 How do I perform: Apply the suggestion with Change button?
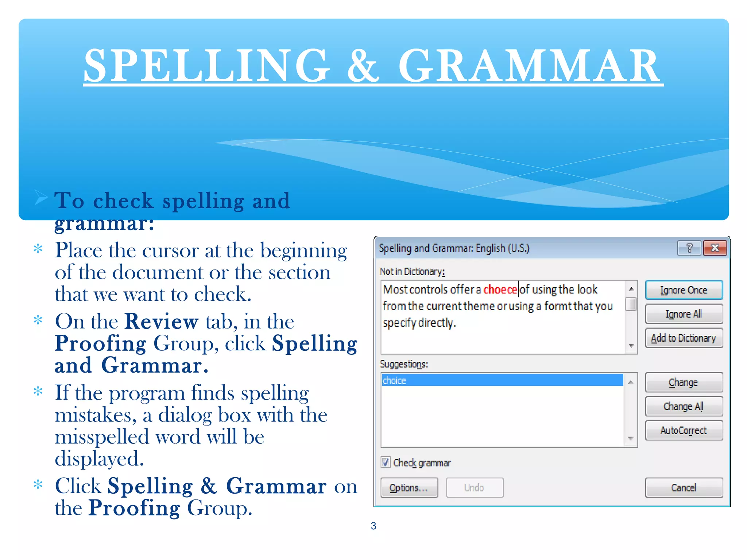[684, 382]
